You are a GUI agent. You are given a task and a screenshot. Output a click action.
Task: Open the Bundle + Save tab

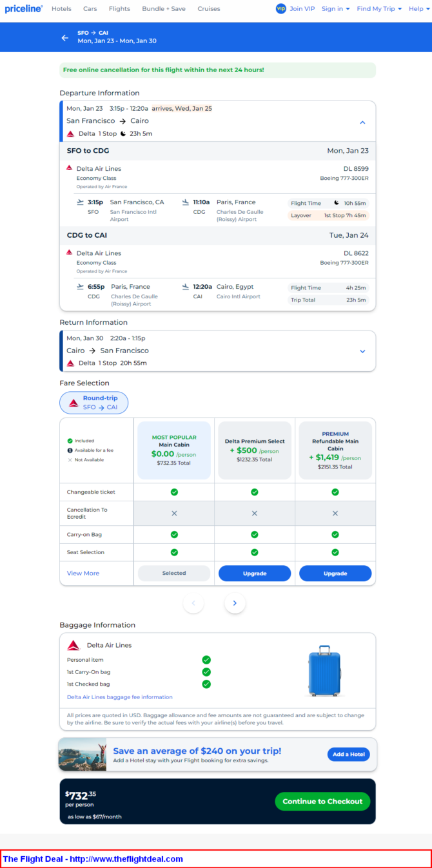(x=164, y=9)
